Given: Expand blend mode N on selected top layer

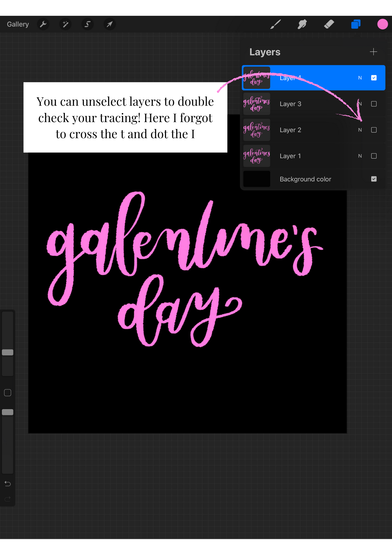Looking at the screenshot, I should point(360,78).
